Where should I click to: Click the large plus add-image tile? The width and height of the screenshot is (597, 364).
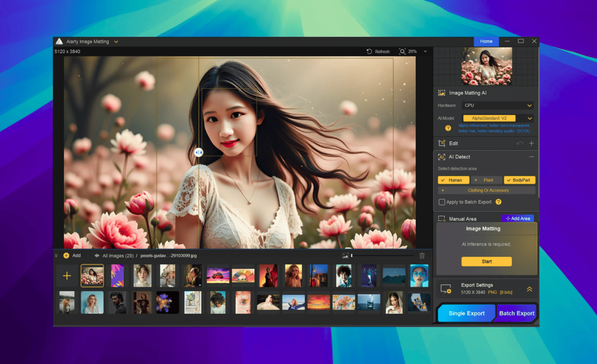[67, 276]
